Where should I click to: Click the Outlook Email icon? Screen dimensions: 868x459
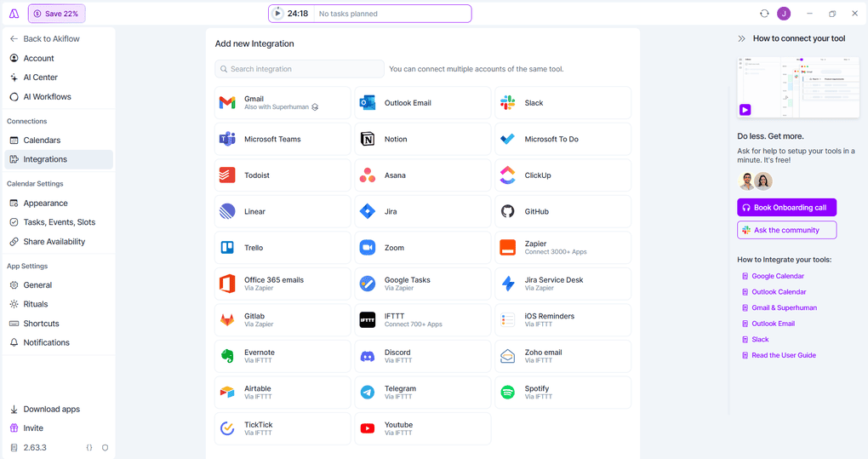(368, 103)
